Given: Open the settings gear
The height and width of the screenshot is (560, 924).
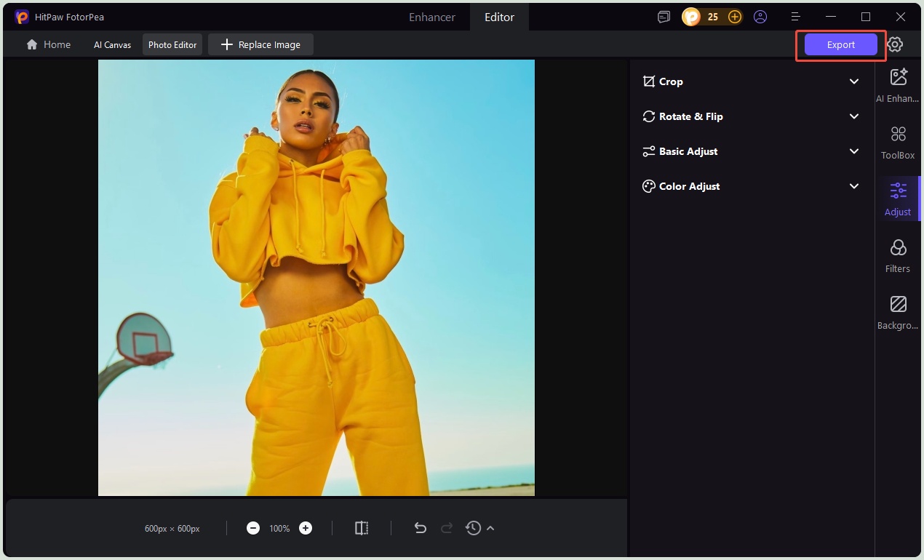Looking at the screenshot, I should [x=895, y=44].
